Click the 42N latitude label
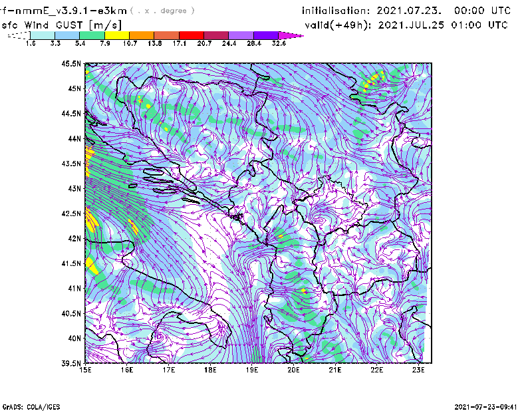The height and width of the screenshot is (411, 532). [74, 239]
